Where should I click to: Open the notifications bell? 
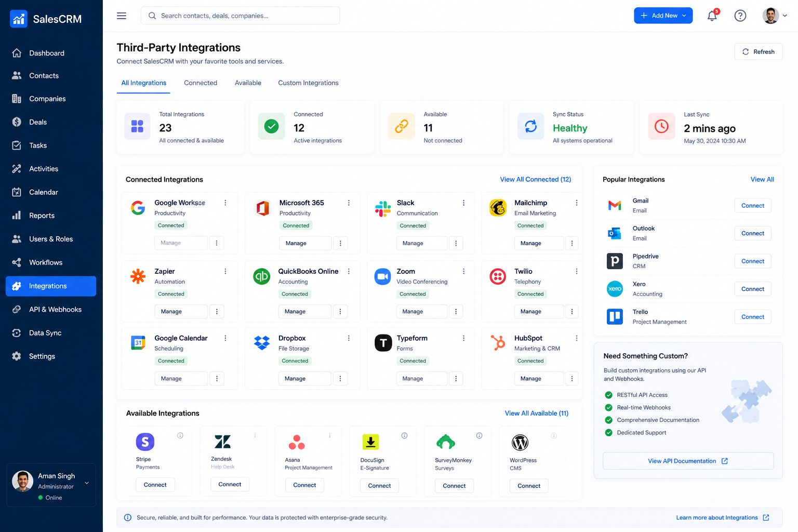click(x=712, y=16)
